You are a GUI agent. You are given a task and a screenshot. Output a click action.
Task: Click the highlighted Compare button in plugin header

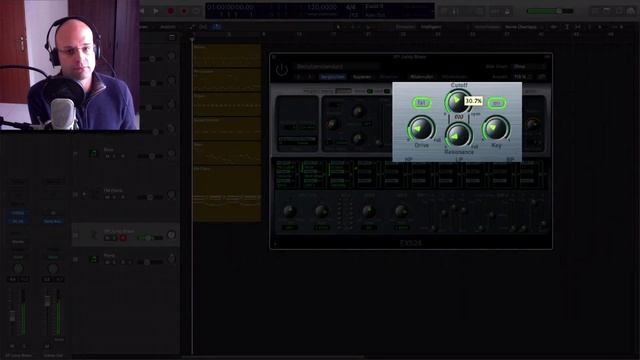coord(333,77)
